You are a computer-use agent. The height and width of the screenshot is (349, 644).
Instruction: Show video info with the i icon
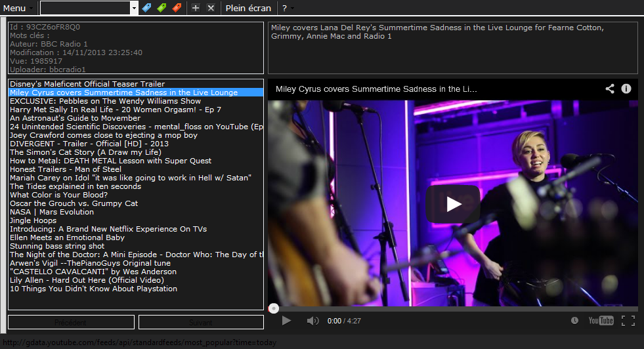pyautogui.click(x=626, y=89)
